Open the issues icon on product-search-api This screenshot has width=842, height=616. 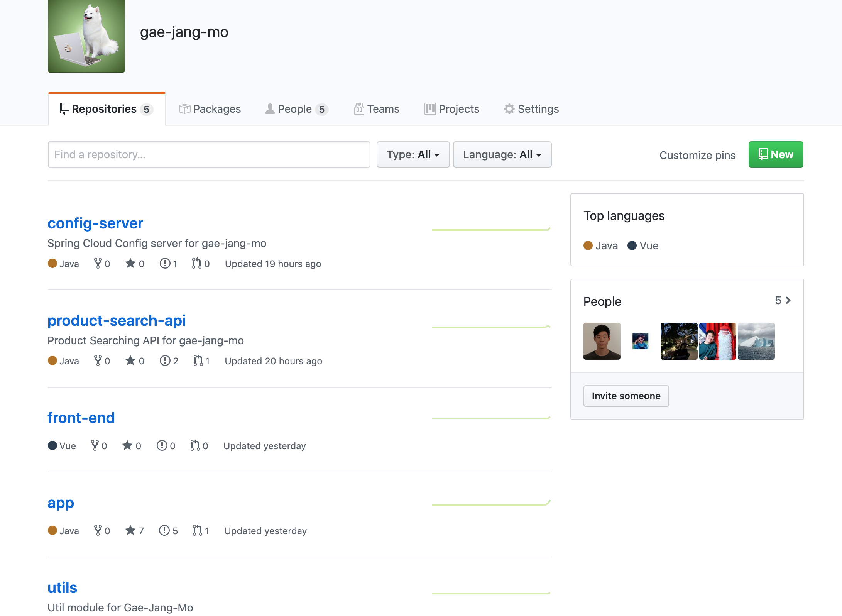click(165, 361)
